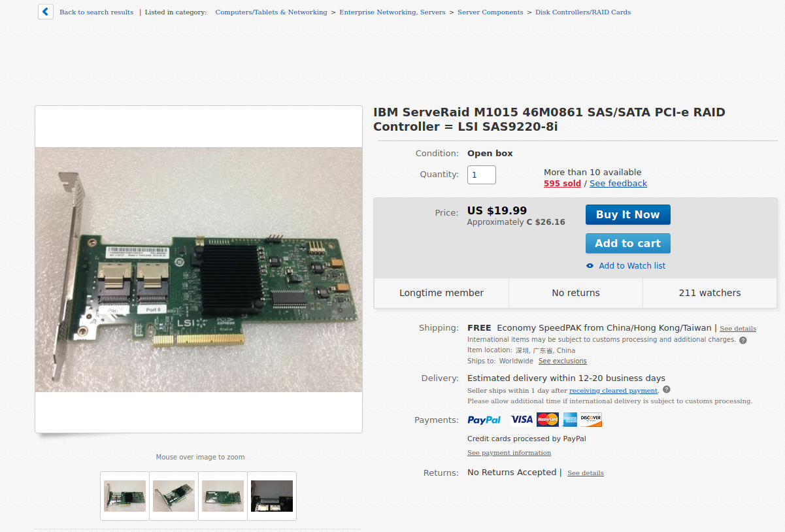Click the Buy It Now button
785x532 pixels.
(x=627, y=214)
